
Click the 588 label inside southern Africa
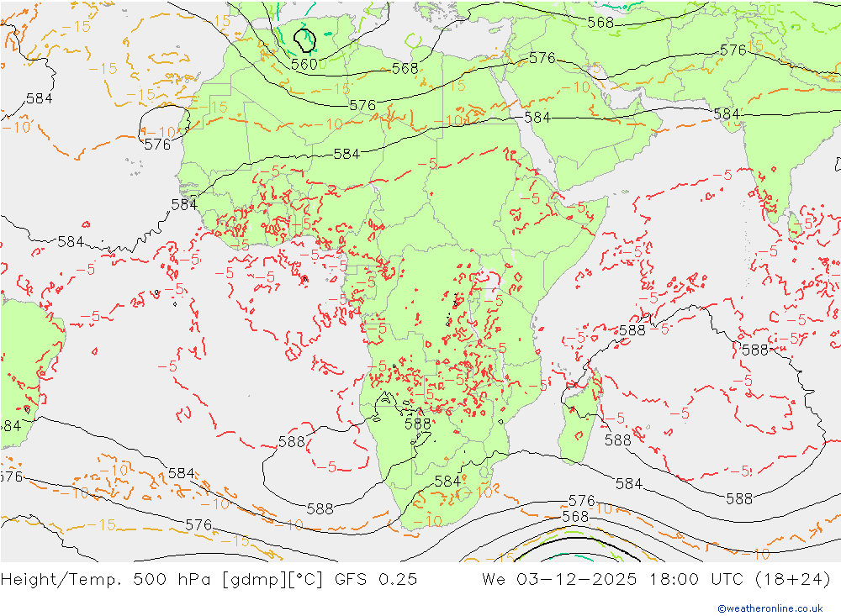tap(417, 424)
